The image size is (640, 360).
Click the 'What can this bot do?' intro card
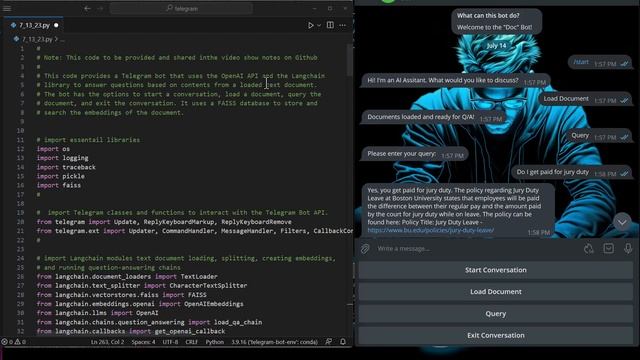coord(496,22)
